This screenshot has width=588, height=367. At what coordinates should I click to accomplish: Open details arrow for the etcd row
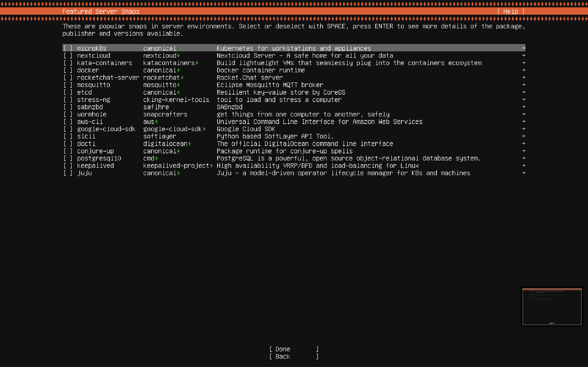(x=523, y=92)
